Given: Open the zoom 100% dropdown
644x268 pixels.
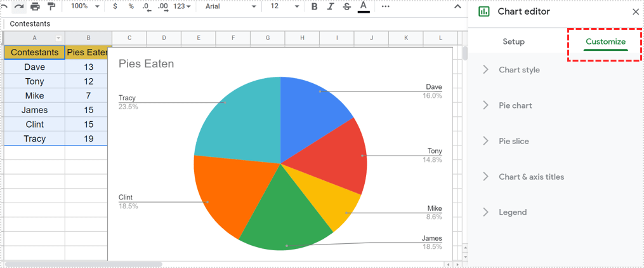Looking at the screenshot, I should click(x=85, y=6).
